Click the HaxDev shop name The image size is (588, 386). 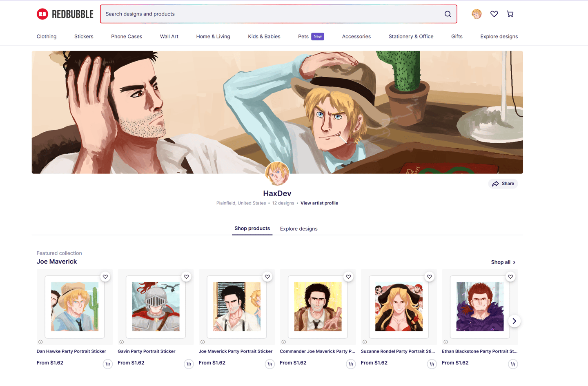[x=277, y=193]
